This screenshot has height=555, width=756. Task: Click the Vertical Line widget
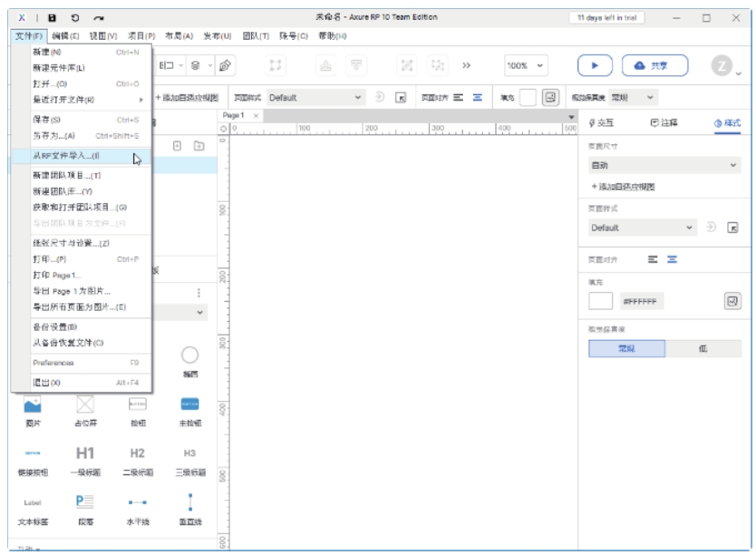click(190, 501)
